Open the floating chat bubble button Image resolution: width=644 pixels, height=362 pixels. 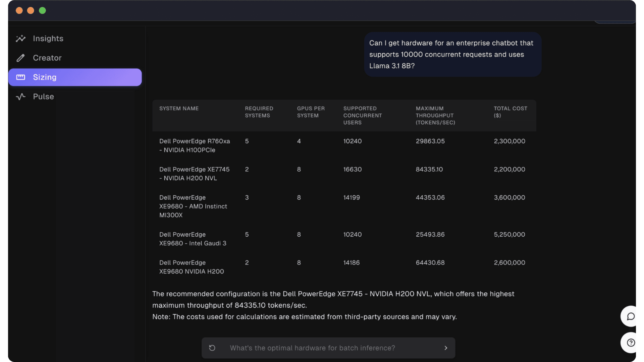(630, 316)
